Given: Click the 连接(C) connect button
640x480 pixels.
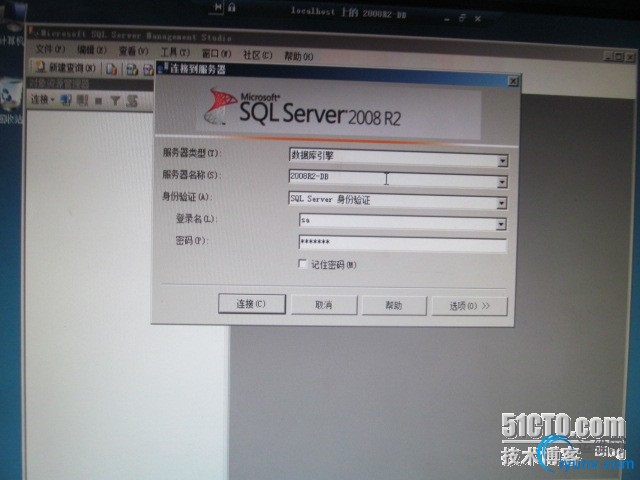Looking at the screenshot, I should [x=251, y=304].
